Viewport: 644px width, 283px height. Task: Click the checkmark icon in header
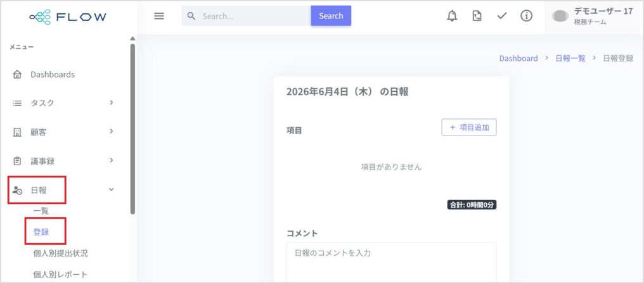[x=501, y=16]
